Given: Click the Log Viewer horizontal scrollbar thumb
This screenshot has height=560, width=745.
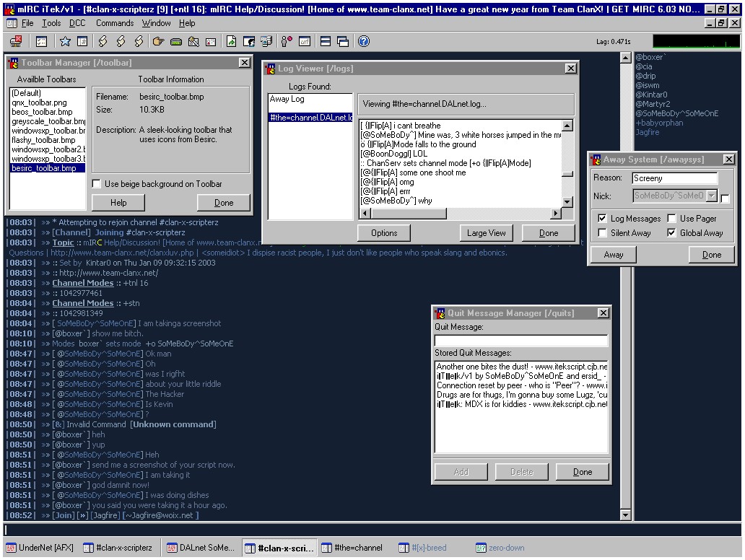Looking at the screenshot, I should point(408,214).
